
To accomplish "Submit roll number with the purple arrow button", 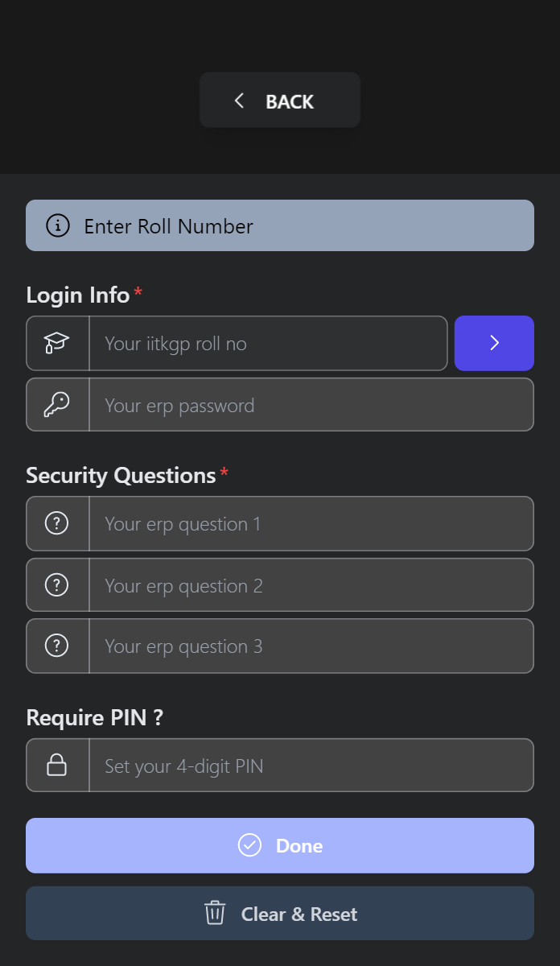I will click(x=494, y=343).
